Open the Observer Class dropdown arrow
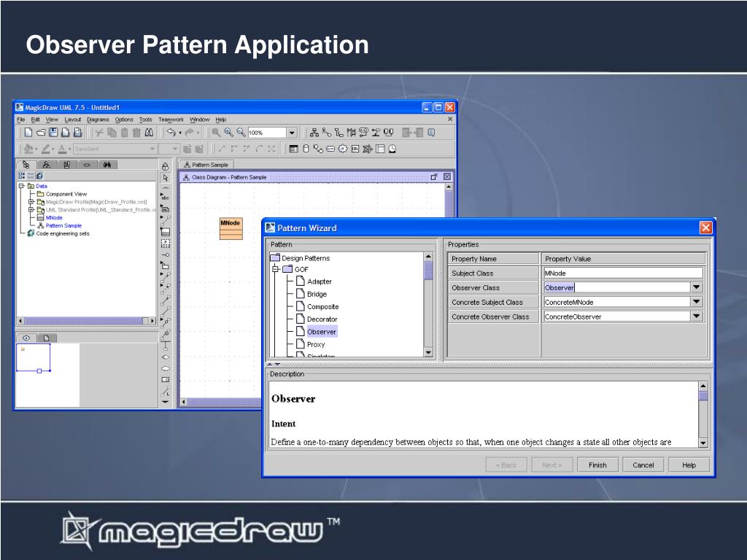Image resolution: width=747 pixels, height=560 pixels. click(x=697, y=287)
